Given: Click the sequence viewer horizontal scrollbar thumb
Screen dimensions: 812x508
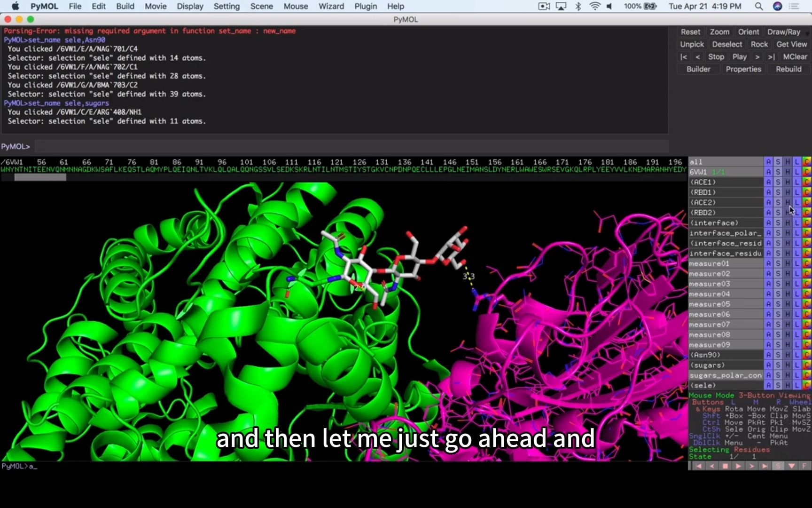Looking at the screenshot, I should point(40,177).
